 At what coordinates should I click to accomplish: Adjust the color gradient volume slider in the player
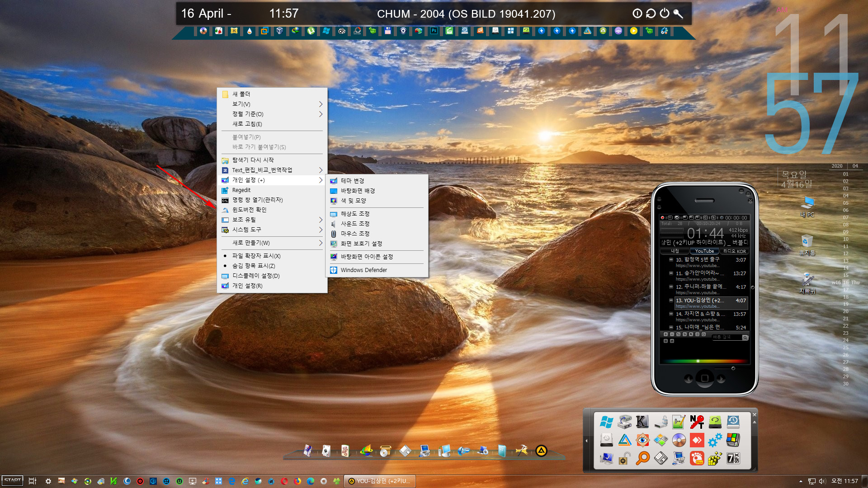(x=704, y=361)
